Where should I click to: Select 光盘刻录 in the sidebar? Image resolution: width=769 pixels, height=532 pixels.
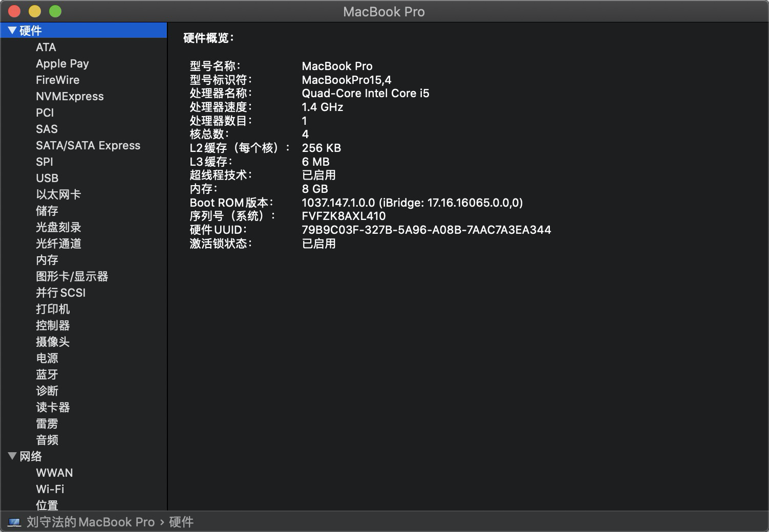[58, 227]
